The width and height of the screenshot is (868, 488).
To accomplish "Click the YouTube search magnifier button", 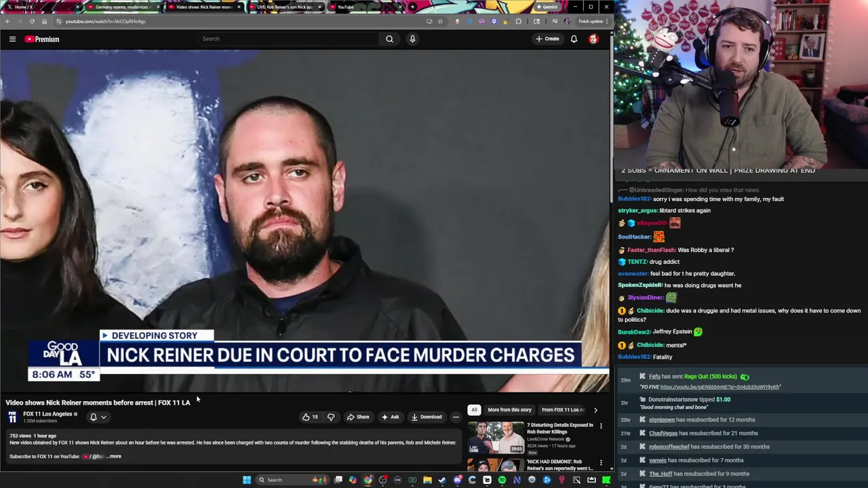I will 389,39.
